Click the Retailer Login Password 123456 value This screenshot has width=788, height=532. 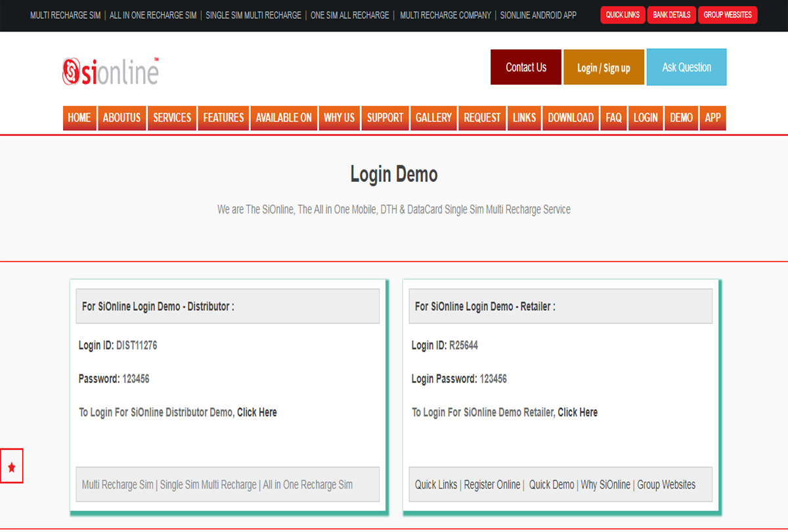point(493,379)
